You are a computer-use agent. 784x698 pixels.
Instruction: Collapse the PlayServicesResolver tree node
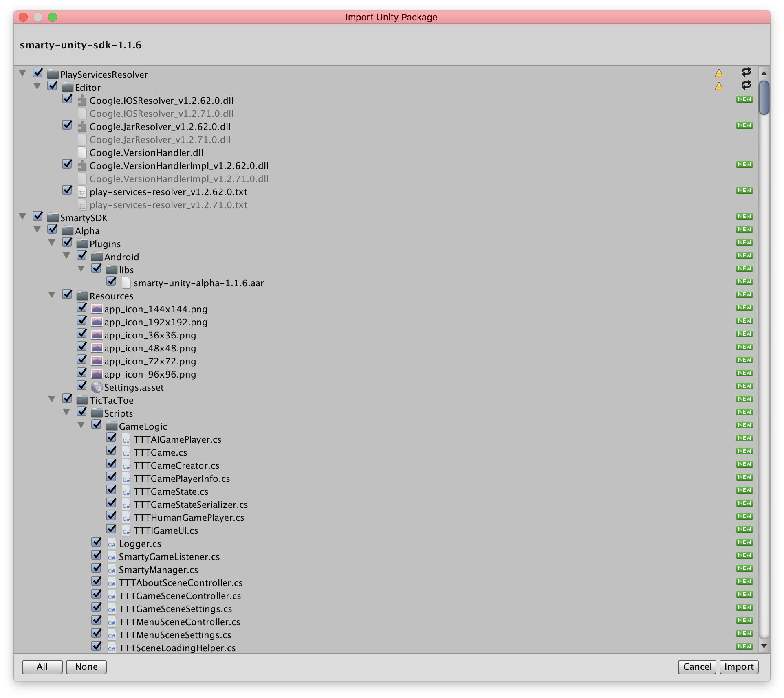coord(22,73)
